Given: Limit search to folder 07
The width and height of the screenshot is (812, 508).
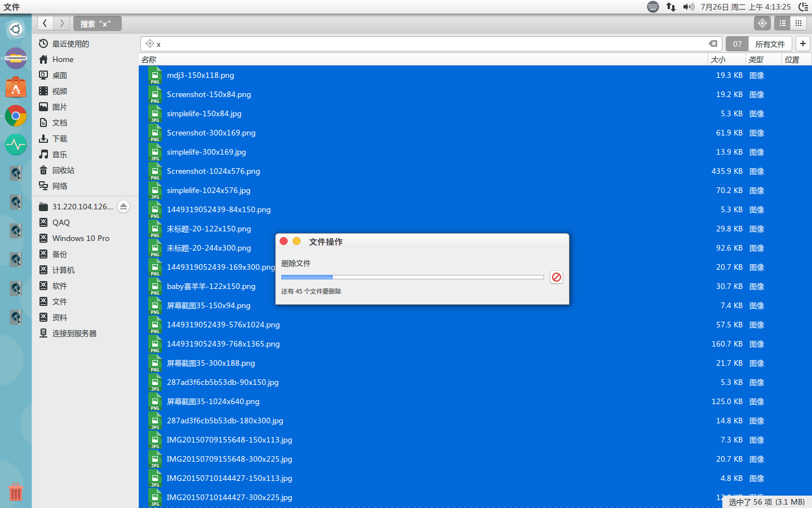Looking at the screenshot, I should coord(737,44).
